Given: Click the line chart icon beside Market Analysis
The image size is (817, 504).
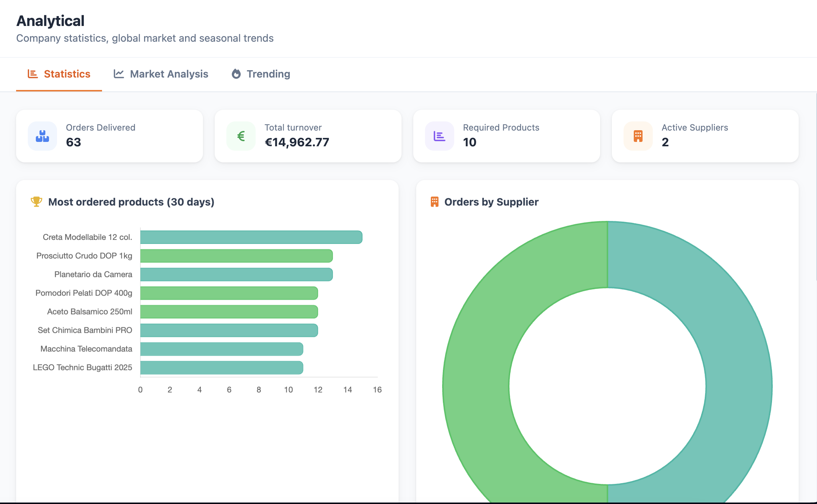Looking at the screenshot, I should 119,74.
